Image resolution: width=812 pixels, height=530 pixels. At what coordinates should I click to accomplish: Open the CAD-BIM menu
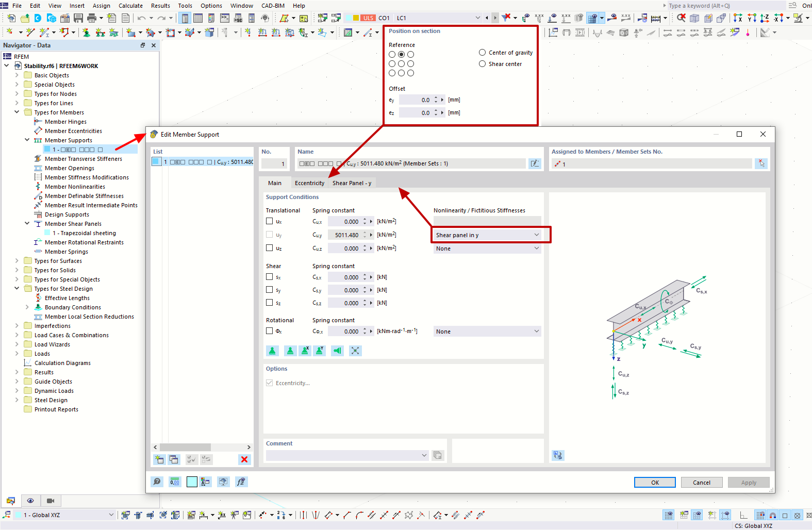click(x=273, y=6)
